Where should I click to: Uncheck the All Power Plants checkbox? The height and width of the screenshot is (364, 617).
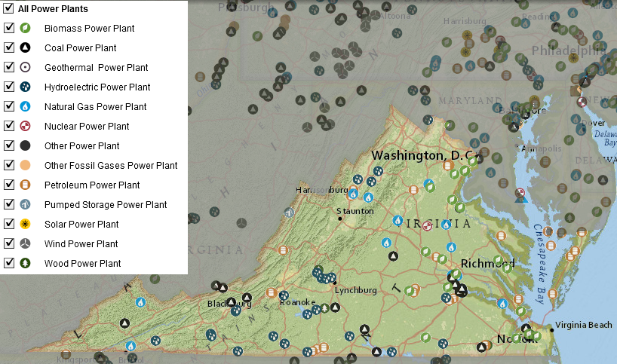[x=8, y=8]
